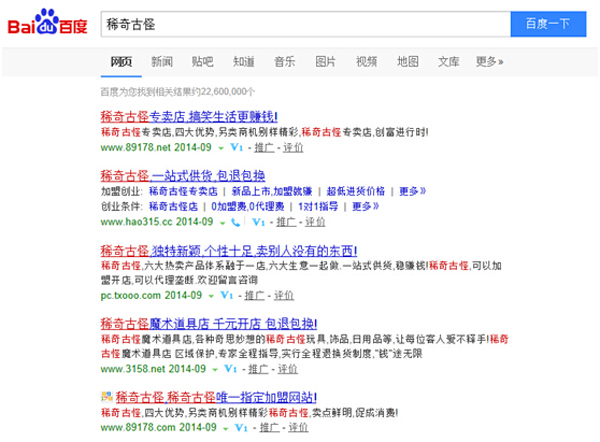Open result 稀奇古怪魔术道具店 千元开店
Image resolution: width=600 pixels, height=442 pixels.
click(209, 324)
